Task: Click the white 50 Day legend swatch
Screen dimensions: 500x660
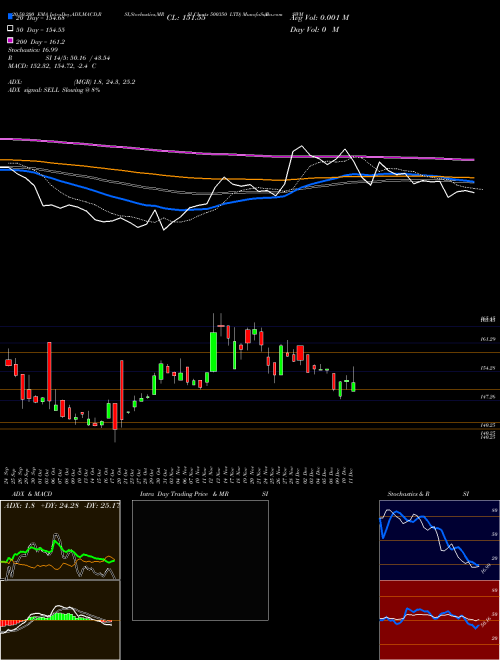Action: 11,29
